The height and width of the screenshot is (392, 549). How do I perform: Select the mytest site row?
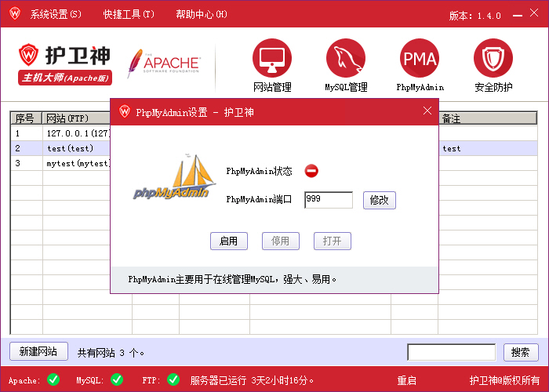tap(60, 163)
